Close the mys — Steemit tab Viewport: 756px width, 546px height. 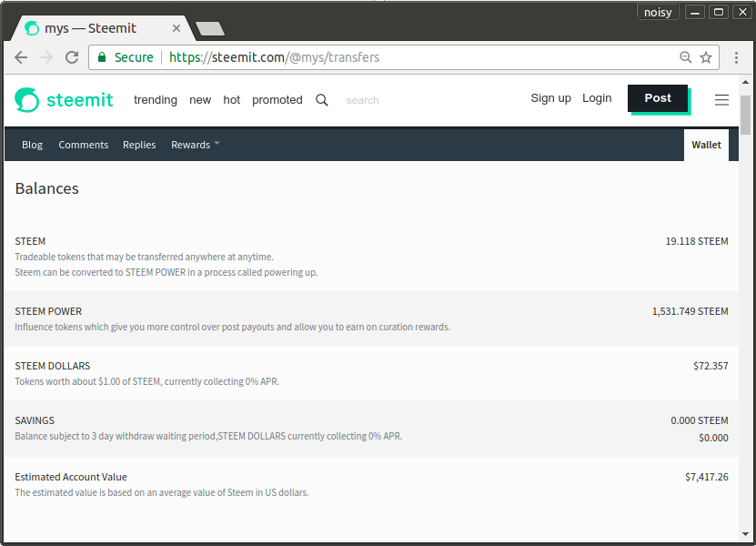(x=176, y=28)
